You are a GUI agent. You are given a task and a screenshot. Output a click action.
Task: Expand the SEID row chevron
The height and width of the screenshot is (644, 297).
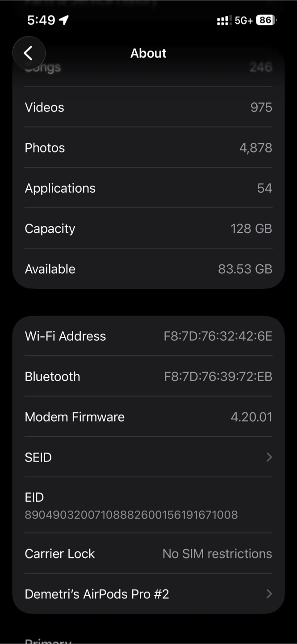point(269,457)
